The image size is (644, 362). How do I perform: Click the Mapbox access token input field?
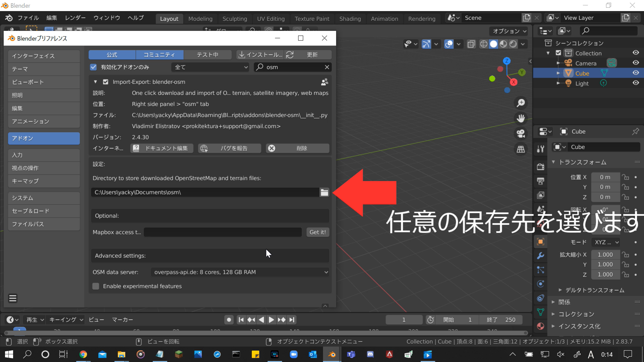[x=223, y=232]
